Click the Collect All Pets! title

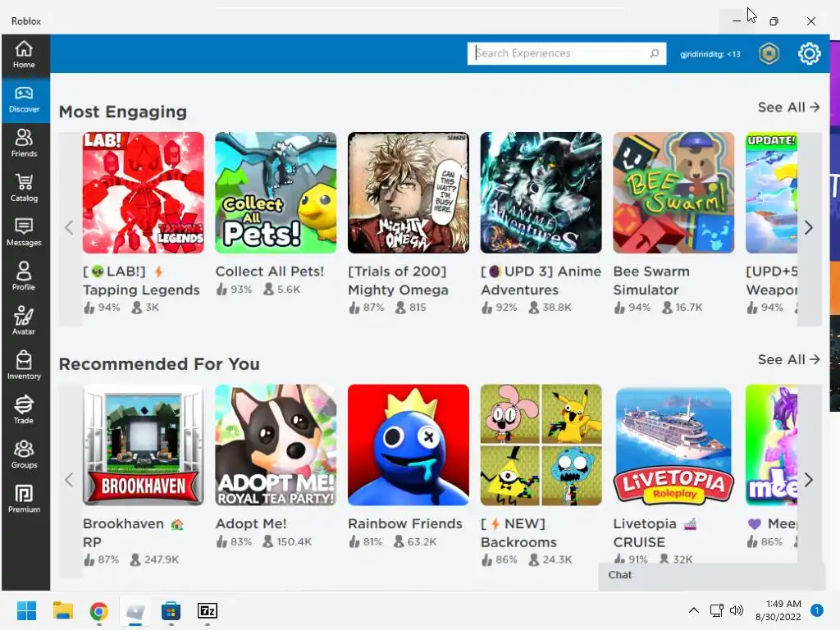click(269, 271)
